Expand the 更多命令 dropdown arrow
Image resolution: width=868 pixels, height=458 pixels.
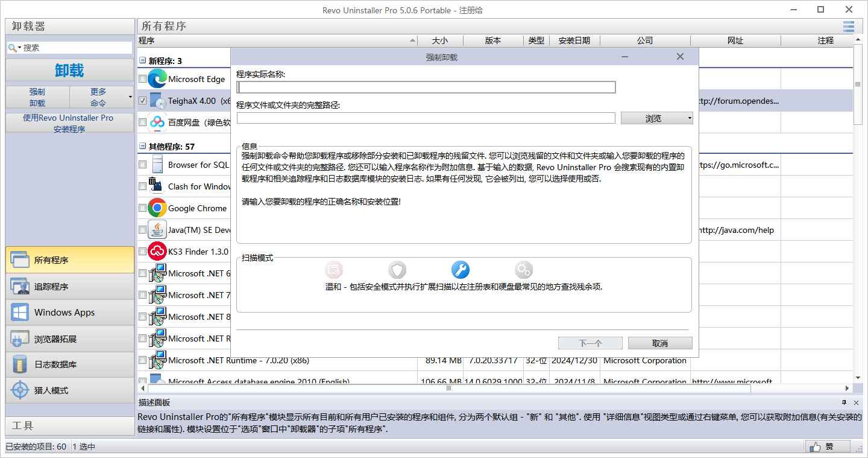(130, 97)
